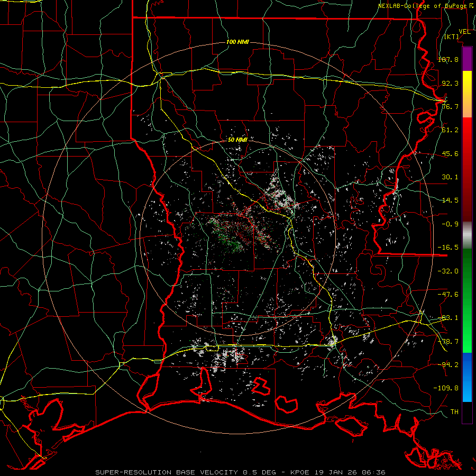Pick the blue segment of the color bar

coord(467,377)
